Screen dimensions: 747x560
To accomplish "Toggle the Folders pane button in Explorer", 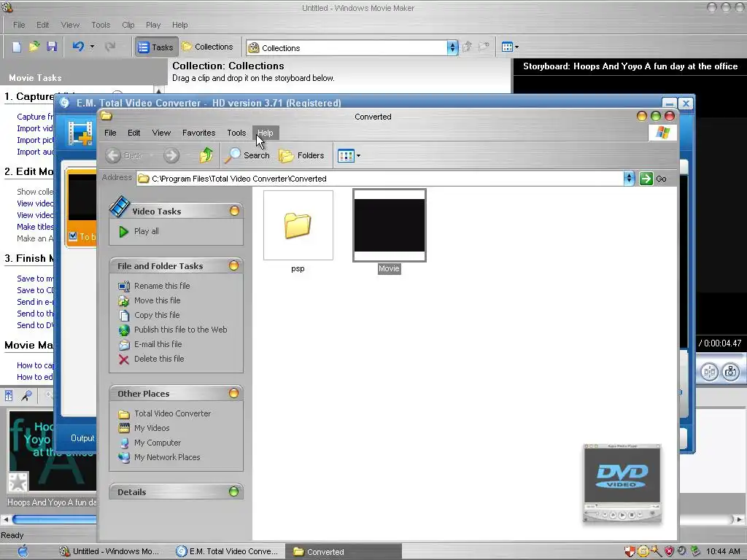I will click(x=301, y=155).
